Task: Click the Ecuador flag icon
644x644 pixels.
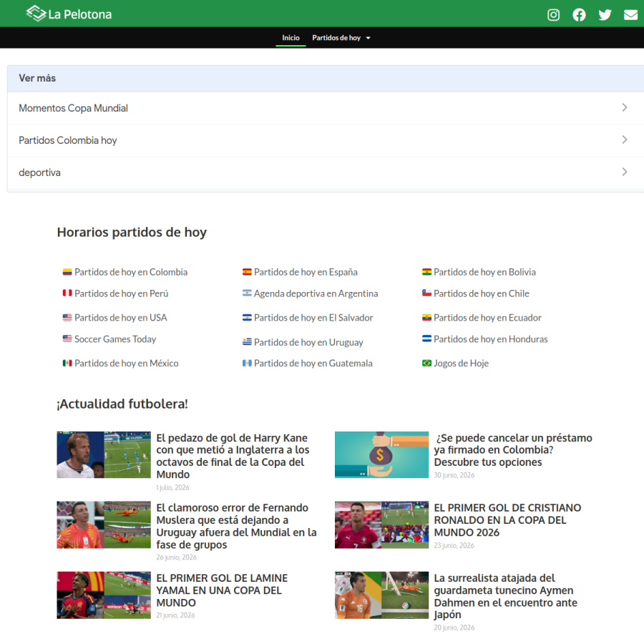Action: click(x=426, y=318)
